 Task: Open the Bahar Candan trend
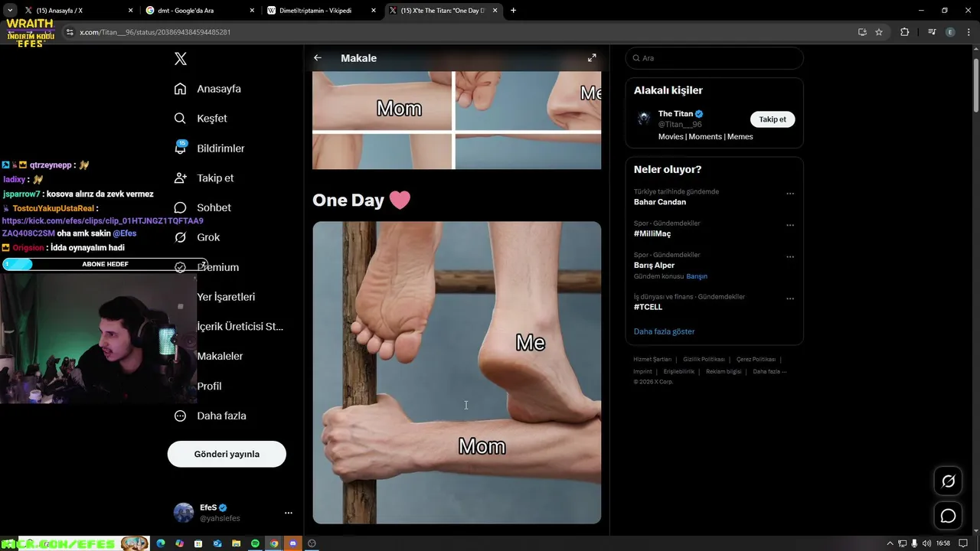coord(660,202)
